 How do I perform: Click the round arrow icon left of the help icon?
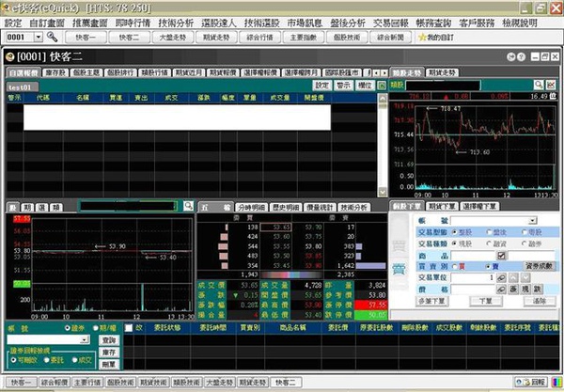point(511,56)
